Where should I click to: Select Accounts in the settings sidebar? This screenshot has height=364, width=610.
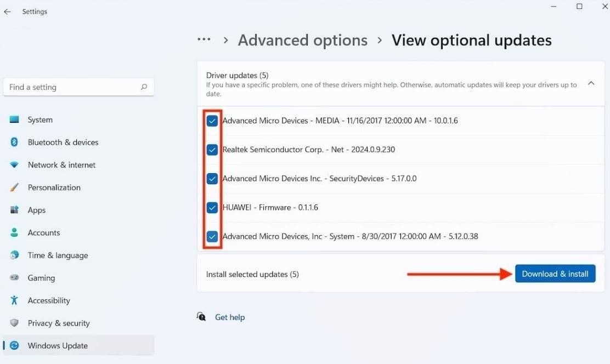(43, 232)
